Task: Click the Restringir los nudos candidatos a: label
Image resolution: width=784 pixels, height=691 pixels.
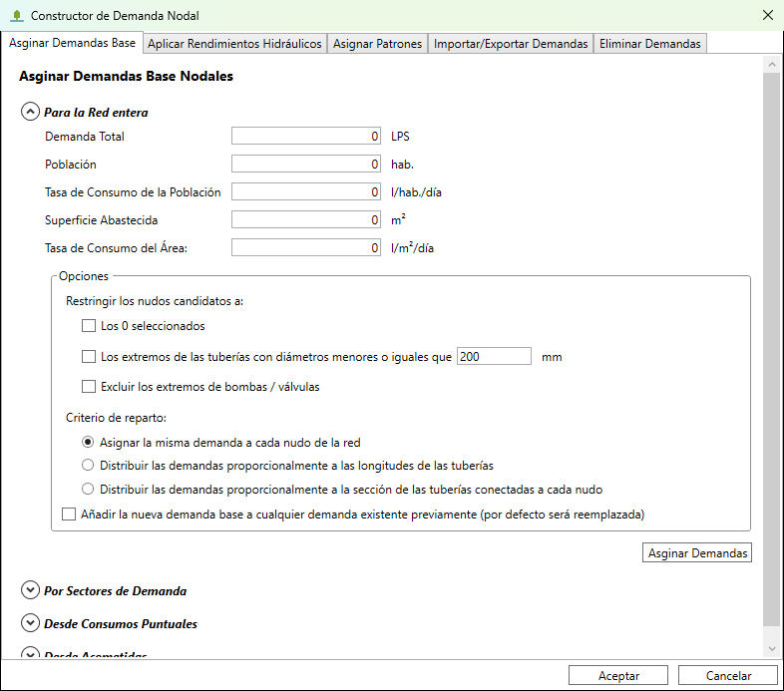Action: [x=155, y=301]
